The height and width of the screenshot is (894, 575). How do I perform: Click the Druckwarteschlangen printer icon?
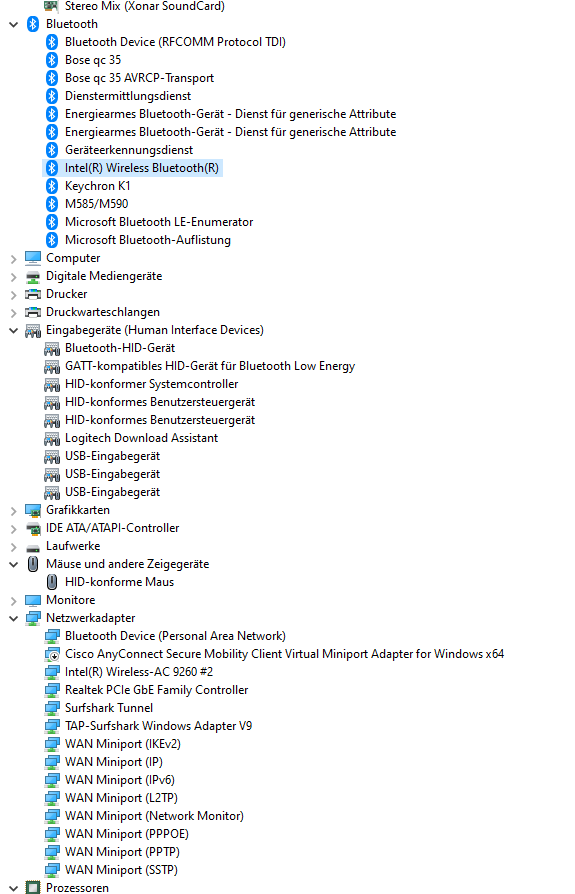click(33, 312)
